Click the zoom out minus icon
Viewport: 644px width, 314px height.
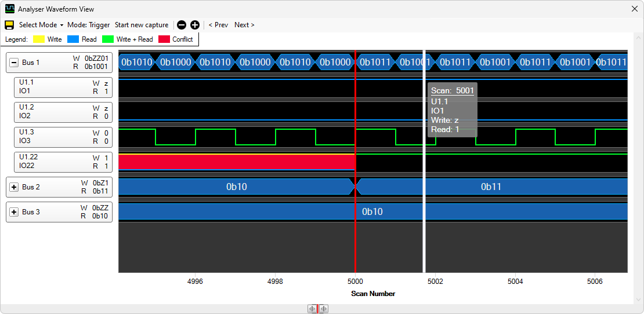[182, 25]
